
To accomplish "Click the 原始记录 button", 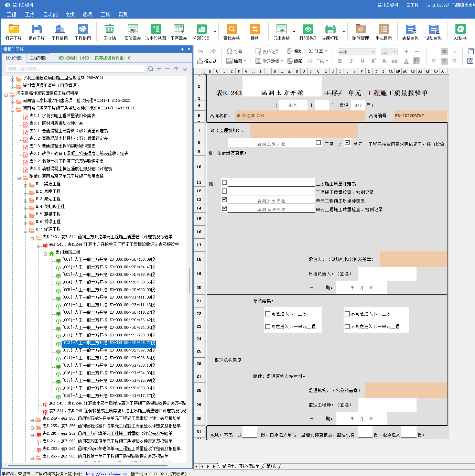I will point(267,51).
